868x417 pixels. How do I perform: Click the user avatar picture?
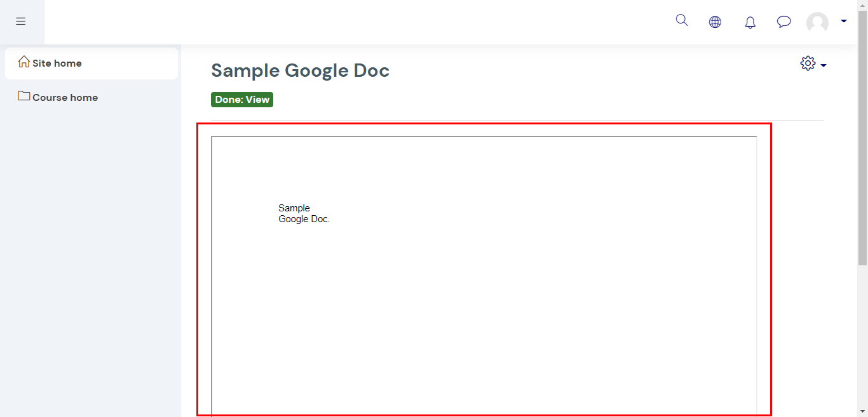817,23
